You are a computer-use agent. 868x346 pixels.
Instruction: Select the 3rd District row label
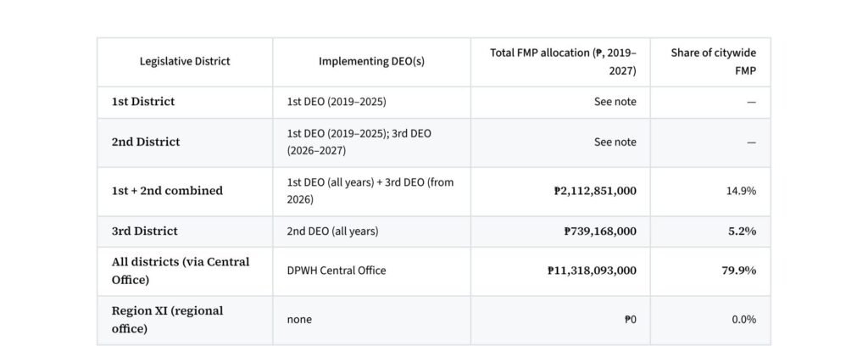(144, 232)
